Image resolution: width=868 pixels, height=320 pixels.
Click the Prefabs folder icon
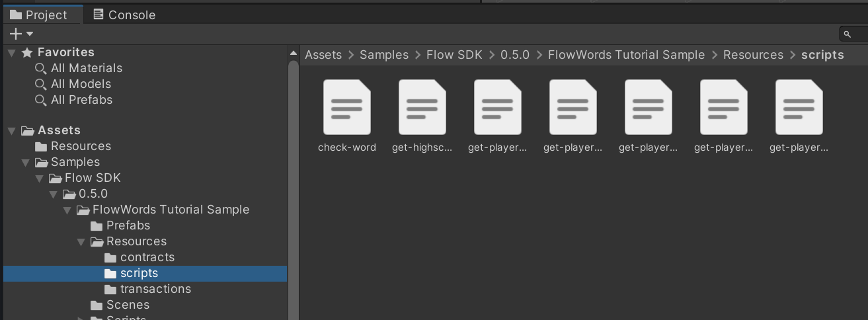tap(97, 225)
